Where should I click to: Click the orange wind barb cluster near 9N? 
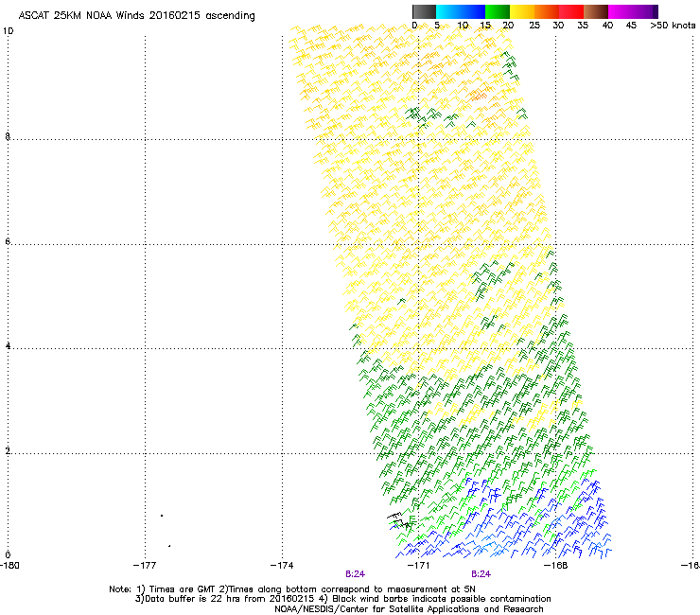478,95
